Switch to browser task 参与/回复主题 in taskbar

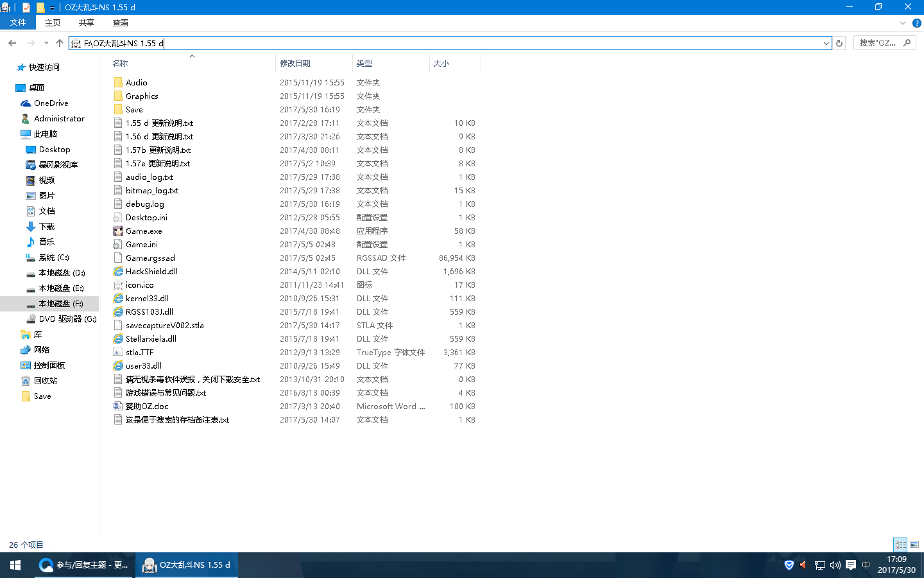(83, 565)
